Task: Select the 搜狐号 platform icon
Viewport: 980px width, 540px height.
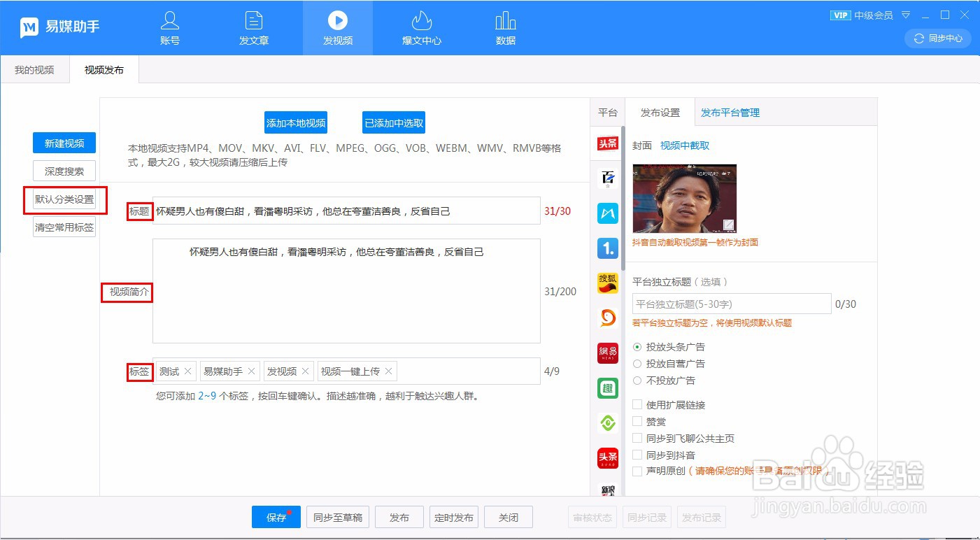Action: tap(607, 283)
